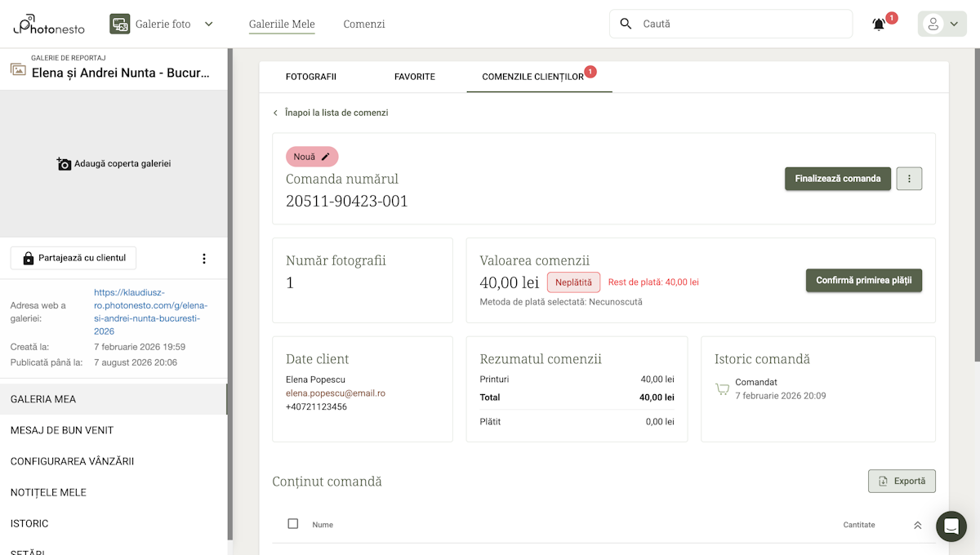Open the three-dot menu beside Finalizează comanda
The image size is (980, 555).
coord(909,178)
